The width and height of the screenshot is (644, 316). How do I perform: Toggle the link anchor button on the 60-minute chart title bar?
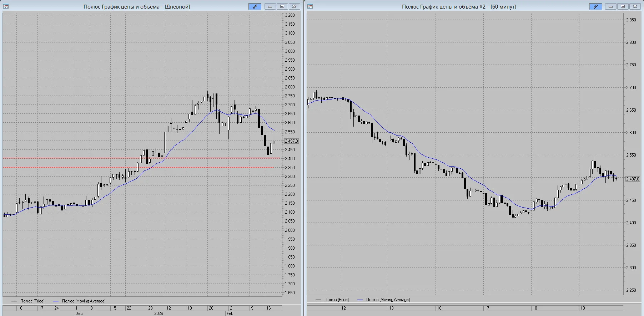[595, 6]
